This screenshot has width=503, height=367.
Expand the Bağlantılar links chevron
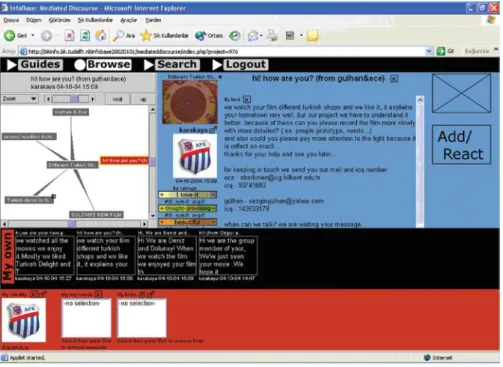pos(496,49)
